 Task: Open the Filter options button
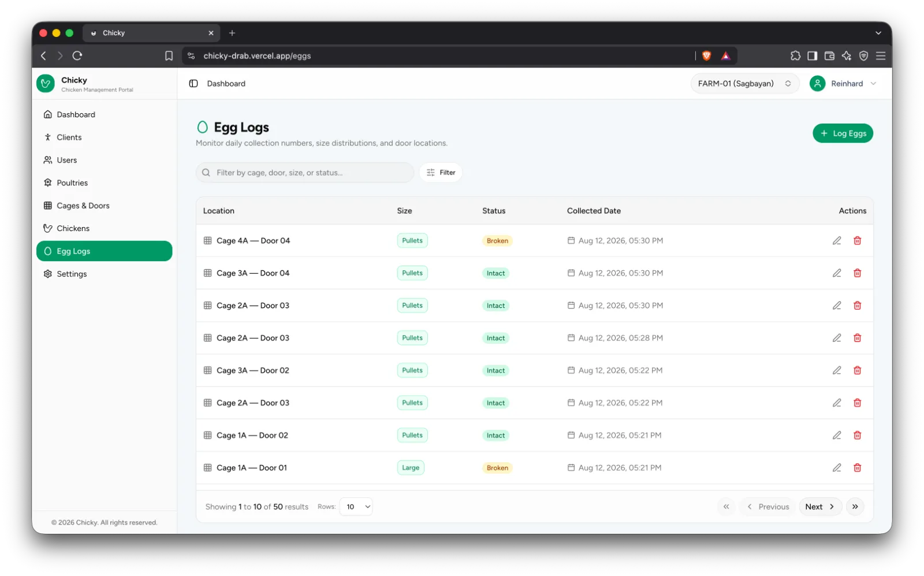click(441, 173)
